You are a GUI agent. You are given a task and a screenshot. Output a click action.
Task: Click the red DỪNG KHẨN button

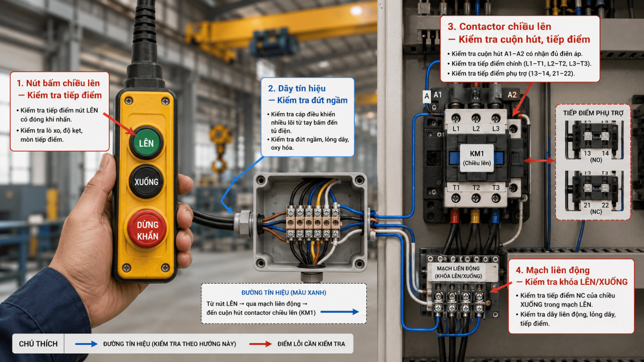click(147, 230)
